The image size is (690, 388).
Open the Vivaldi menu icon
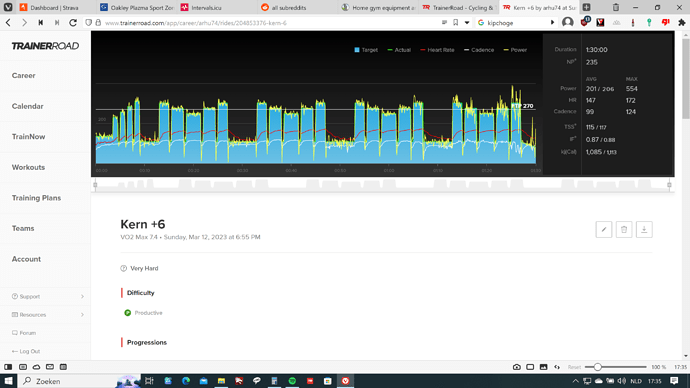point(8,7)
